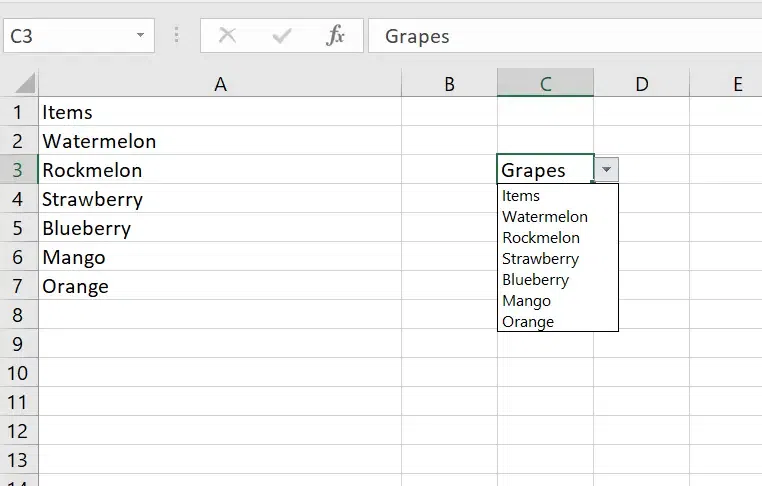The height and width of the screenshot is (486, 762).
Task: Select Items entry in the dropdown list
Action: 521,196
